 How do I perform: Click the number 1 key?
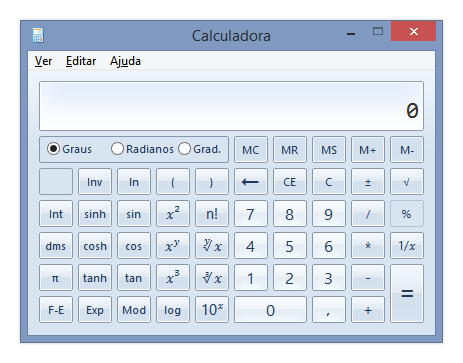pyautogui.click(x=251, y=278)
